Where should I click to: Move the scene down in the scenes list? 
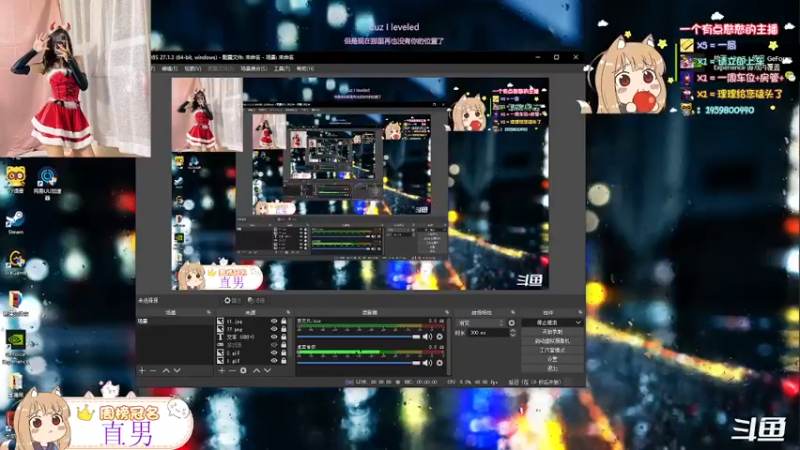(177, 370)
